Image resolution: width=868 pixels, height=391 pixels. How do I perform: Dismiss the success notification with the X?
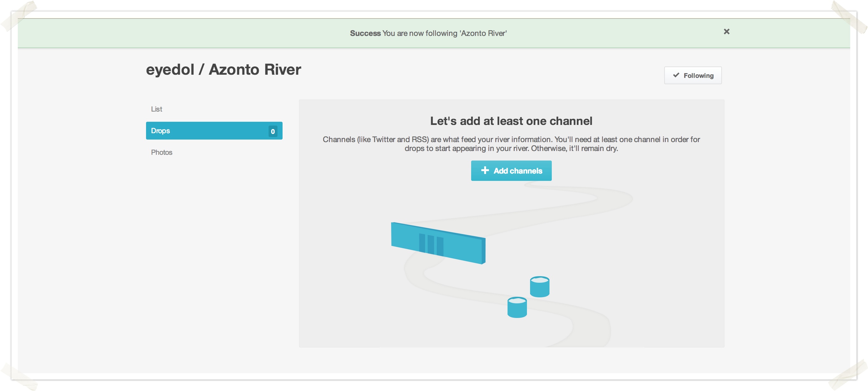[x=726, y=31]
